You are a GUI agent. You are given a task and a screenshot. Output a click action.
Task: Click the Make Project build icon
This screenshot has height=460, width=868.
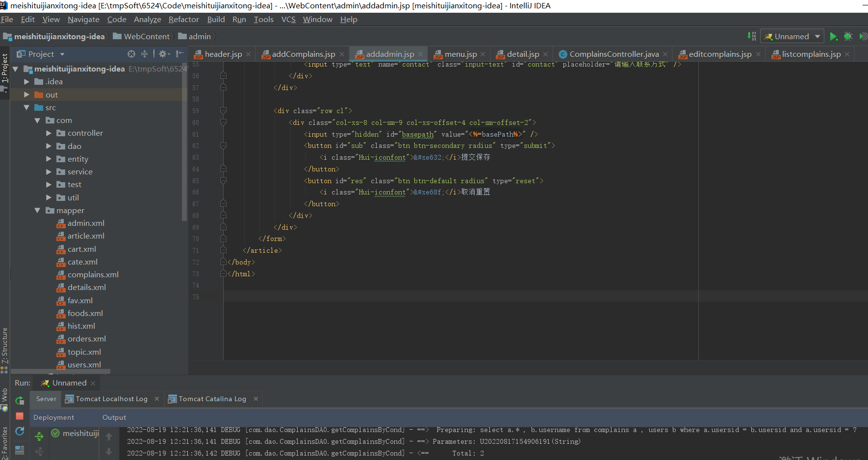click(x=751, y=36)
